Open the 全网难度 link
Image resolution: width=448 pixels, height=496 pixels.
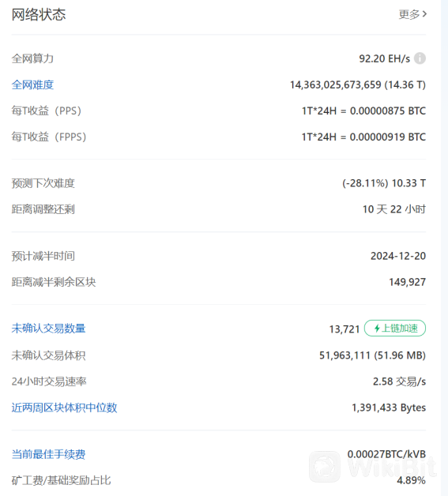pos(32,85)
